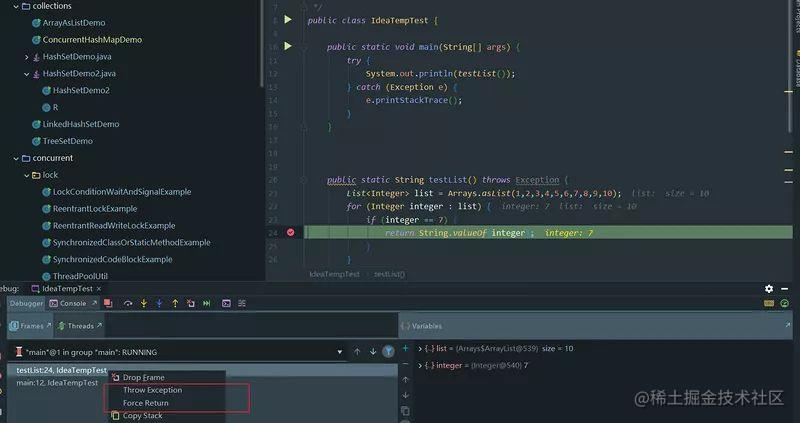The height and width of the screenshot is (423, 800).
Task: Open ReentrantReadWriteLockExample file
Action: pos(114,226)
